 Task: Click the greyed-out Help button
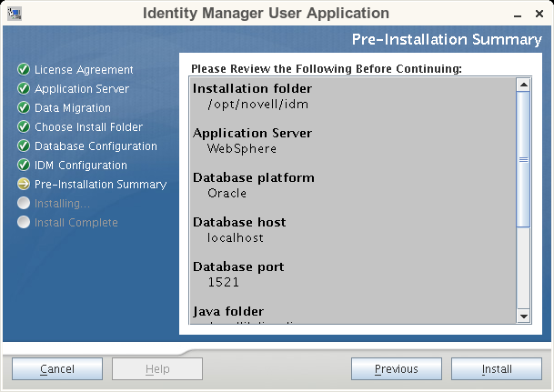[x=157, y=369]
